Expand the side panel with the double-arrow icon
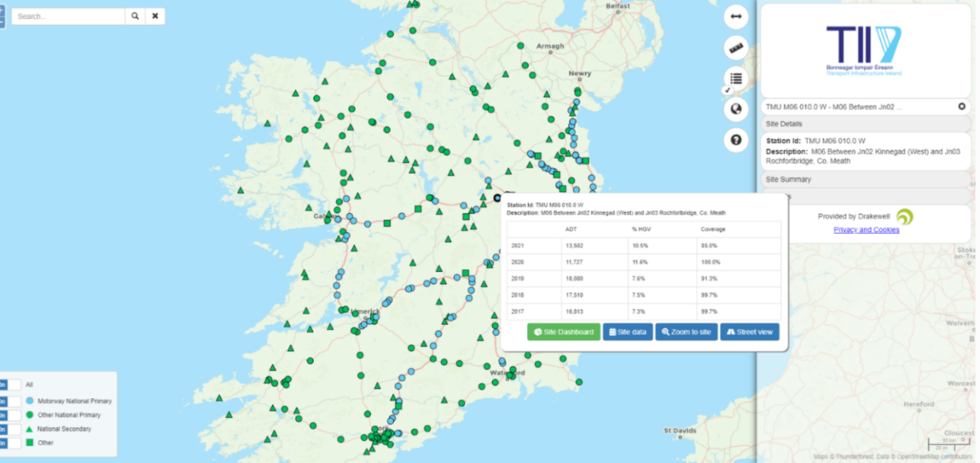Viewport: 980px width, 463px height. (735, 16)
